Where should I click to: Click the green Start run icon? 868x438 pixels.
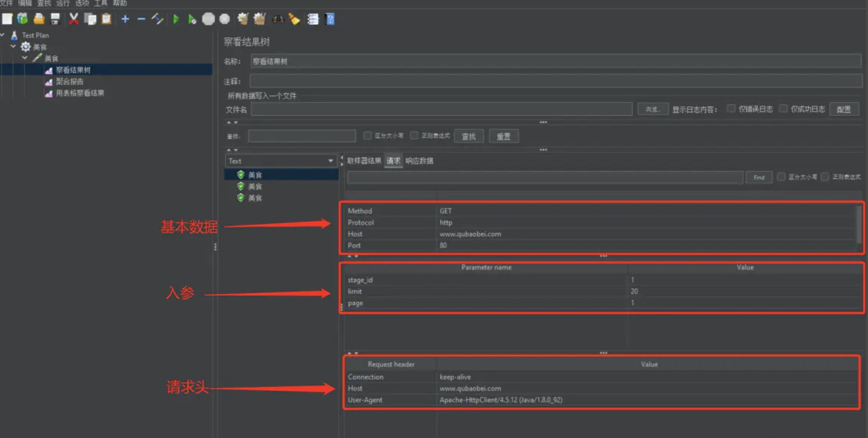(176, 19)
